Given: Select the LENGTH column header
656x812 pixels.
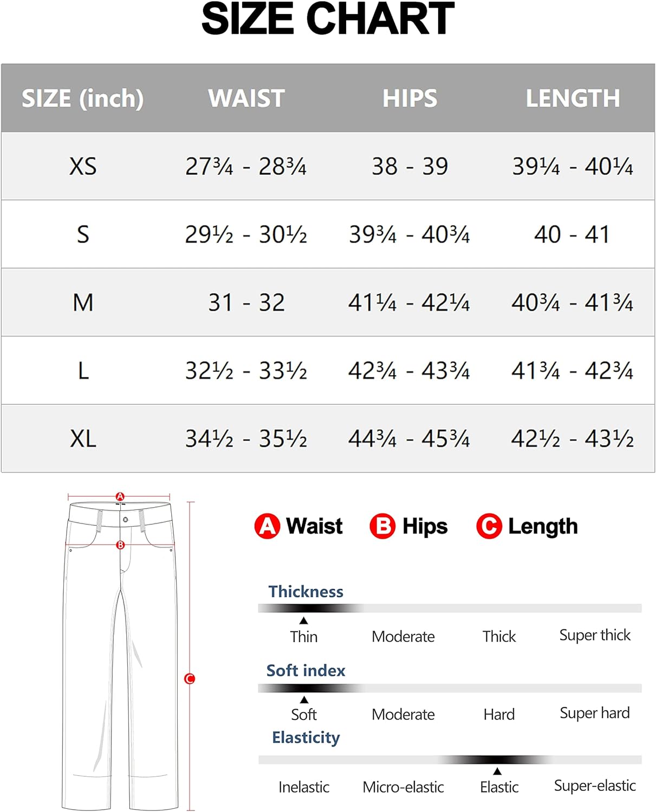Looking at the screenshot, I should (x=573, y=99).
